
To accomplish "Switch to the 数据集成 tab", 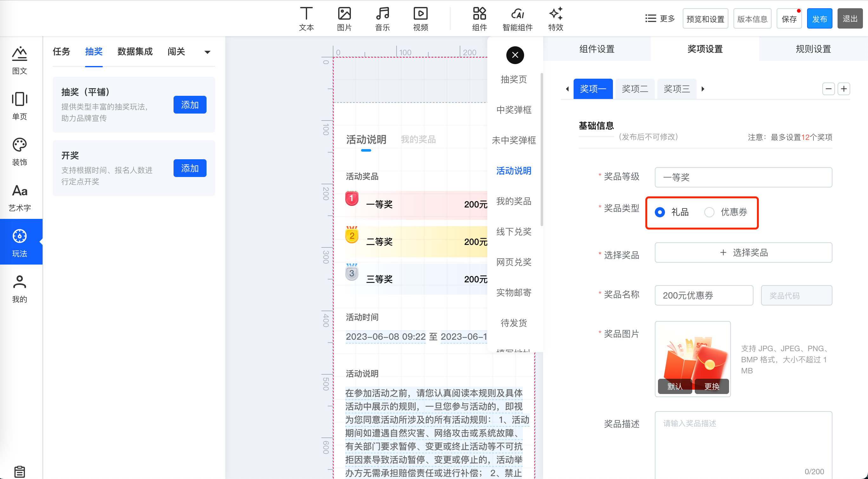I will click(135, 51).
